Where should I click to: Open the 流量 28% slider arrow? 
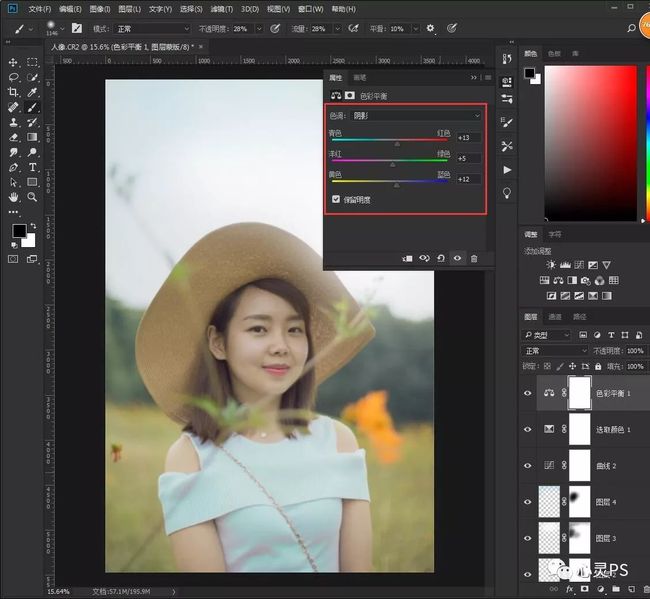[337, 29]
